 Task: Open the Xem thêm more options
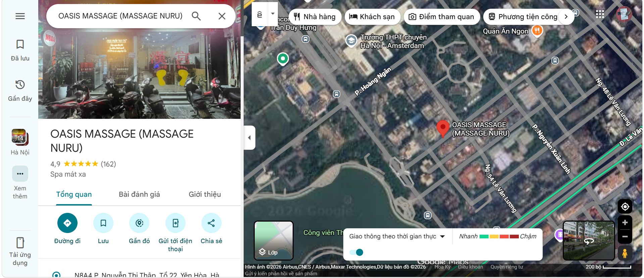click(20, 183)
